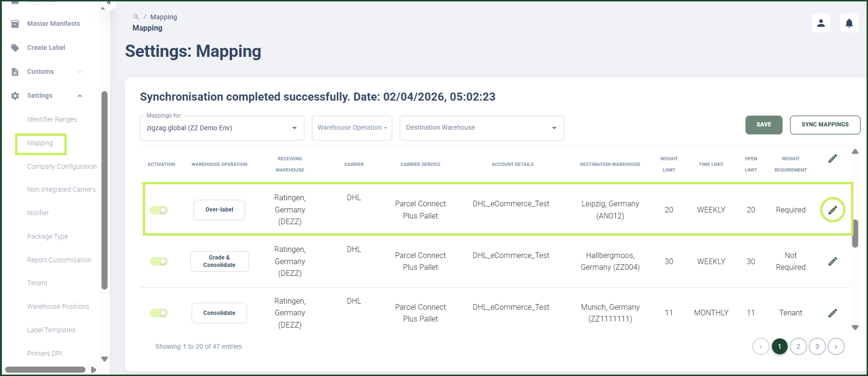Click the Grade & Consolidate operation button
868x376 pixels.
point(219,261)
